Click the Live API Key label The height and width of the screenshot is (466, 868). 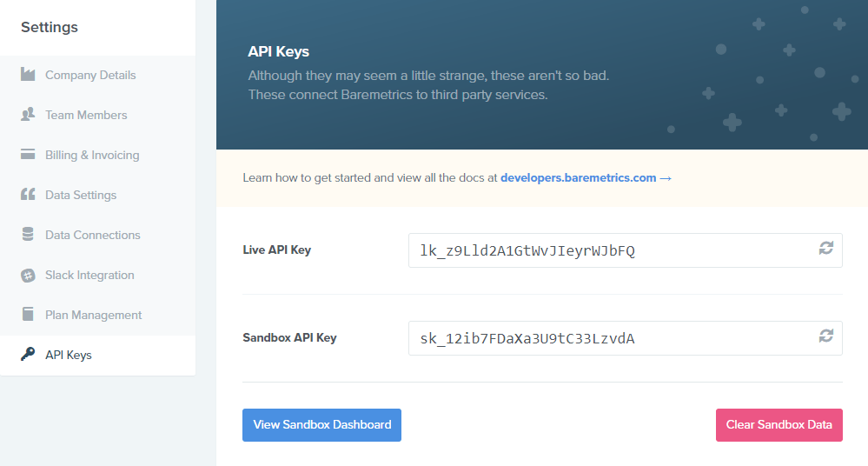[x=277, y=250]
